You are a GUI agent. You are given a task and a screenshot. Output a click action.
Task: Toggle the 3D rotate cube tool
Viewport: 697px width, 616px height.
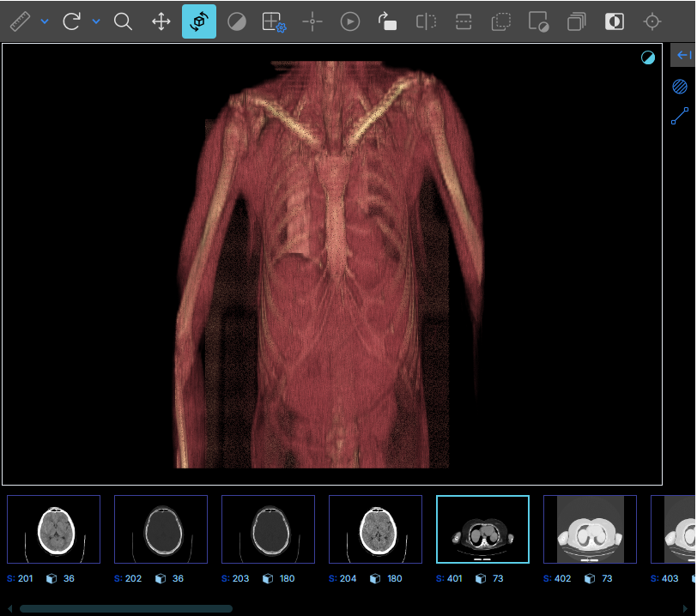pos(198,21)
